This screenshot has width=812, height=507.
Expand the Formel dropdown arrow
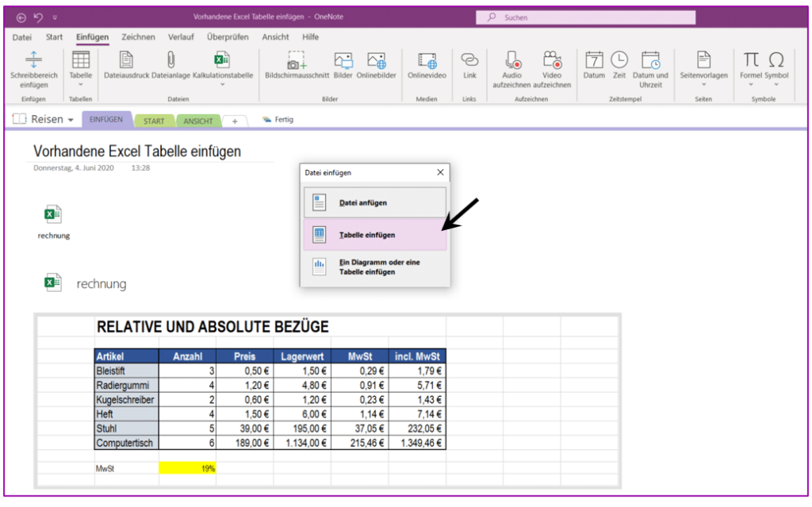[x=751, y=84]
